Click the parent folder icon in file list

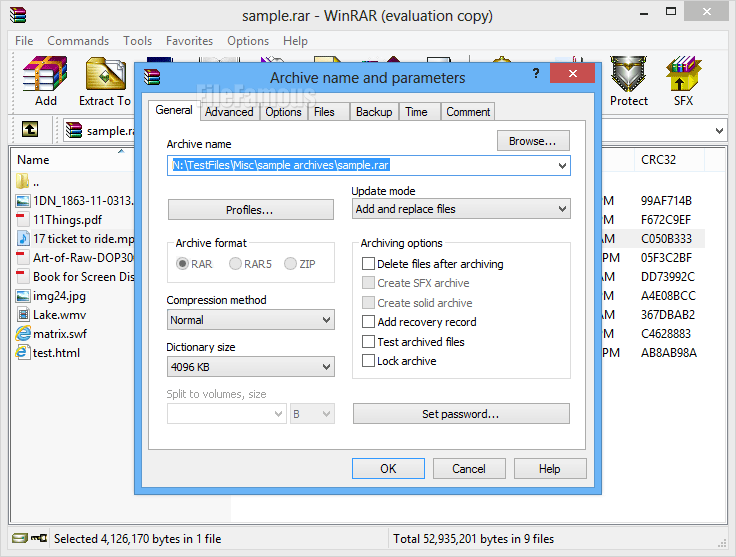pyautogui.click(x=22, y=181)
